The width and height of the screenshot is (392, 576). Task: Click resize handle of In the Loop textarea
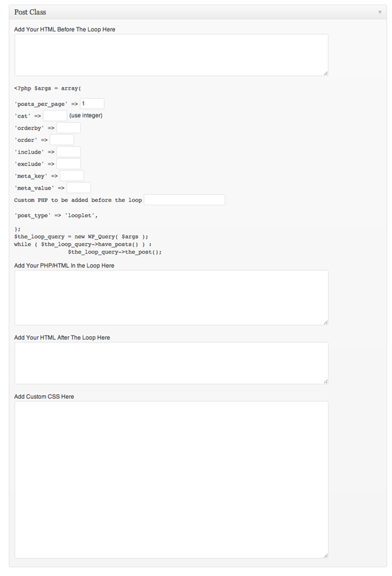pyautogui.click(x=325, y=322)
